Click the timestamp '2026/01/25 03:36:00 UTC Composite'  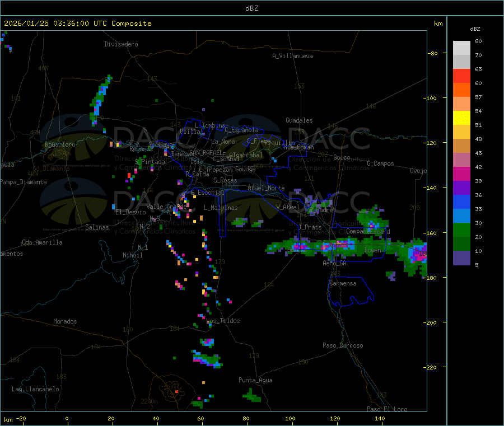[x=77, y=24]
